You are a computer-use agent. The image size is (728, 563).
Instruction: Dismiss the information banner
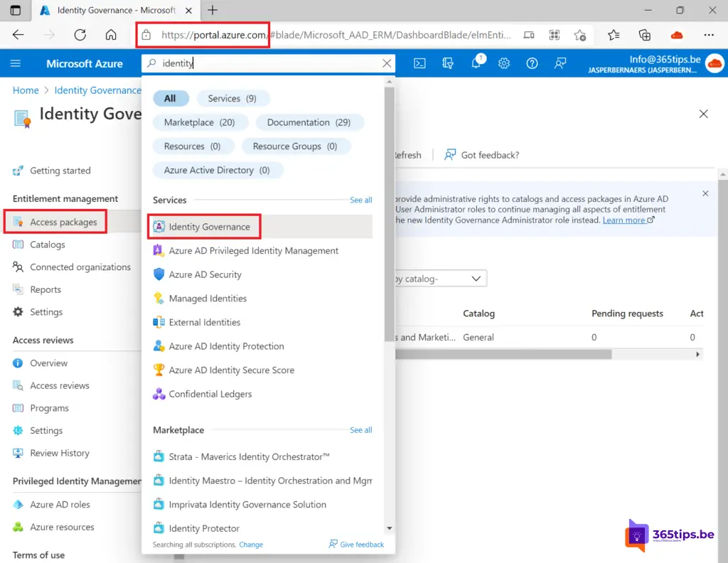(705, 193)
